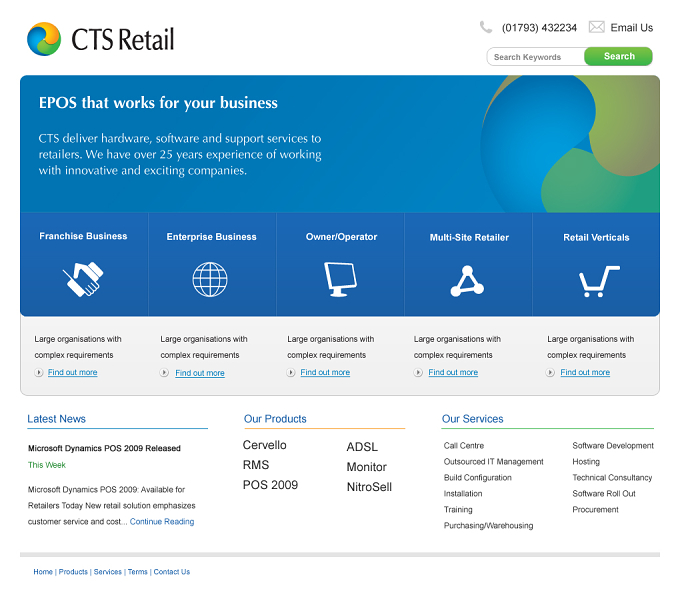Open Microsoft Dynamics POS 2009 Released article

[x=105, y=448]
